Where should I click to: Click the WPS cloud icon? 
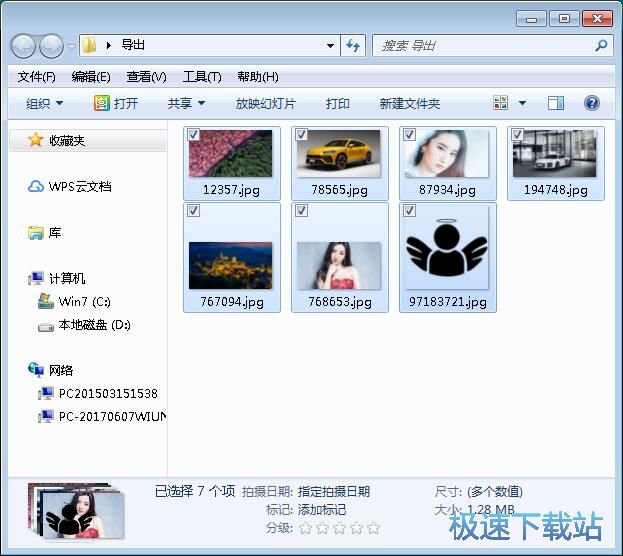[36, 186]
